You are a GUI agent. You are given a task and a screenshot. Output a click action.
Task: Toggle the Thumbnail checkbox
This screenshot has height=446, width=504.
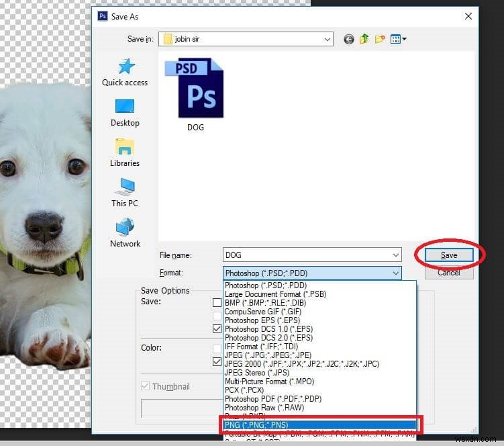click(x=145, y=386)
